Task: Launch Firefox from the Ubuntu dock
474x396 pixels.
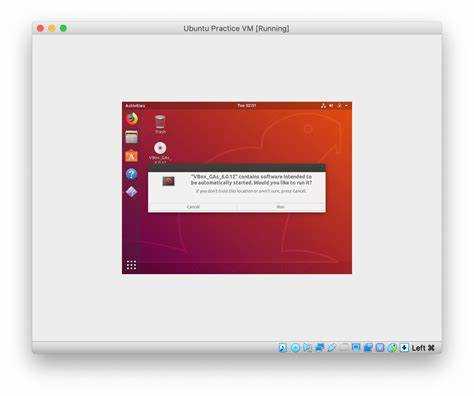Action: coord(132,119)
